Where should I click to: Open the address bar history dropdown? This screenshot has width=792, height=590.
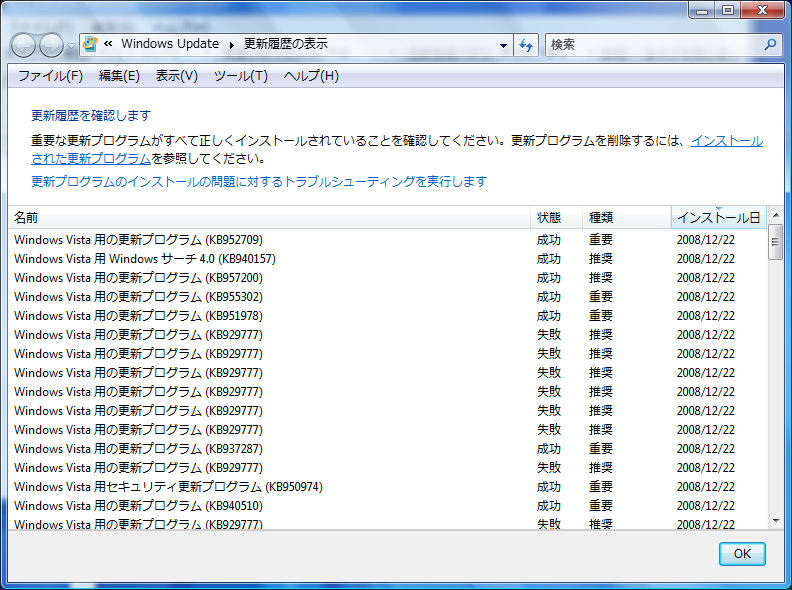coord(503,45)
